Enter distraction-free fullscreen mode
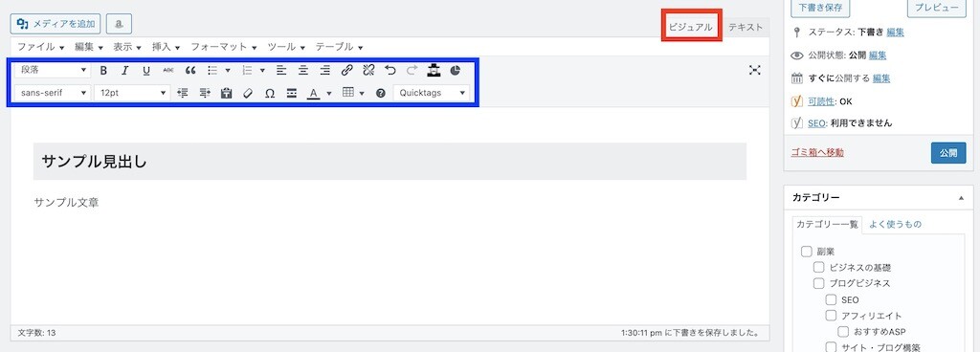 tap(755, 71)
